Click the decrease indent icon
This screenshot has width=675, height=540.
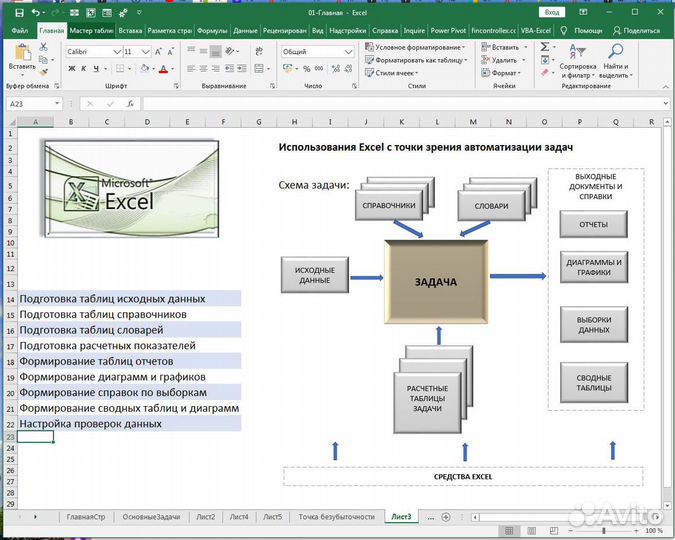[x=229, y=68]
